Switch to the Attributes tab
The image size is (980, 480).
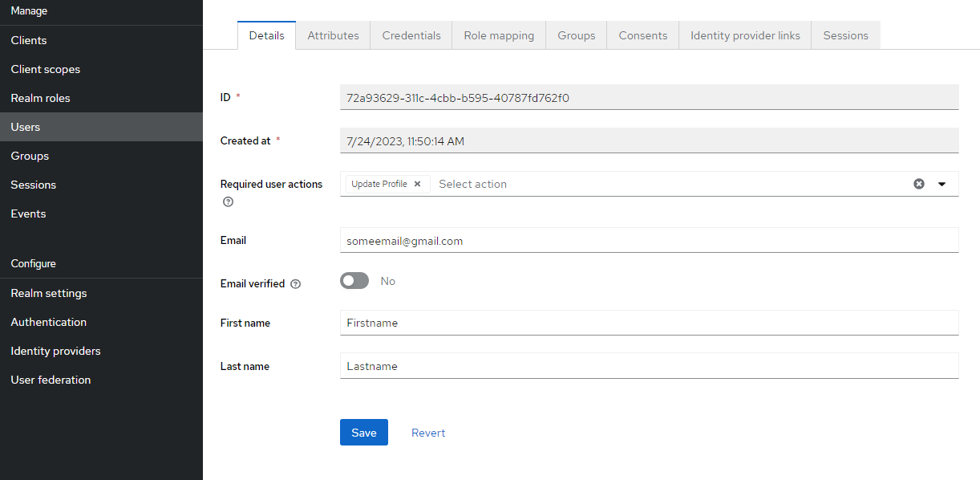point(332,35)
